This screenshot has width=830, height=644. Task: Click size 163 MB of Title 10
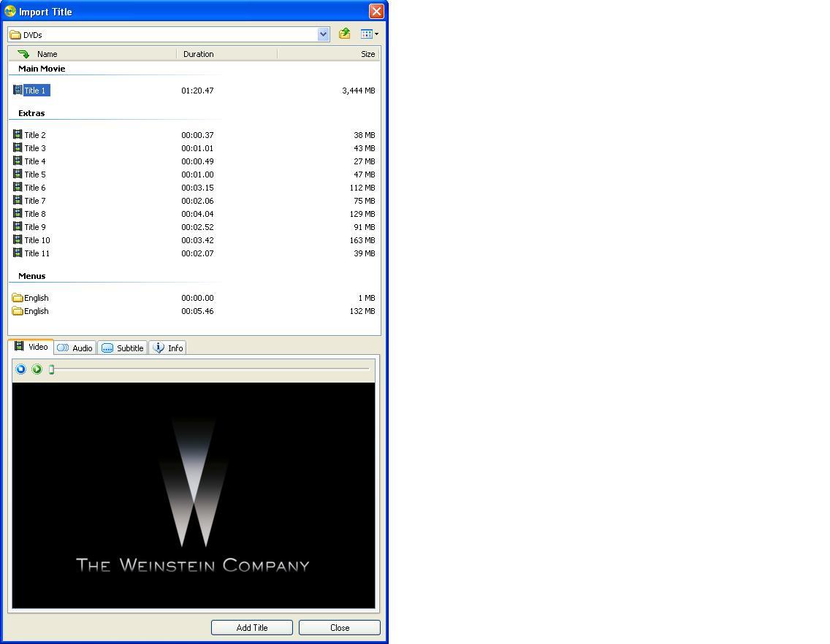362,240
